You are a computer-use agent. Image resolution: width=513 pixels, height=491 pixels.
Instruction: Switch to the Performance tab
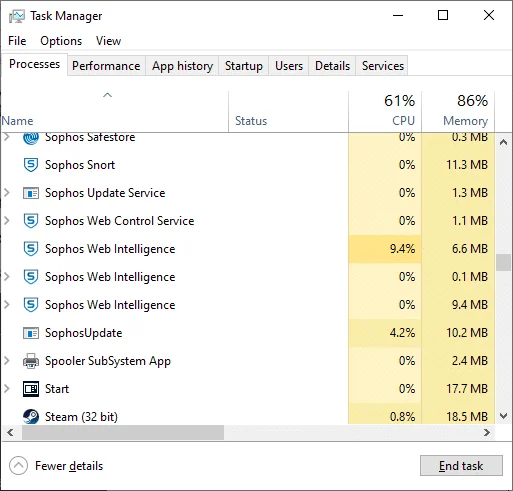coord(106,66)
